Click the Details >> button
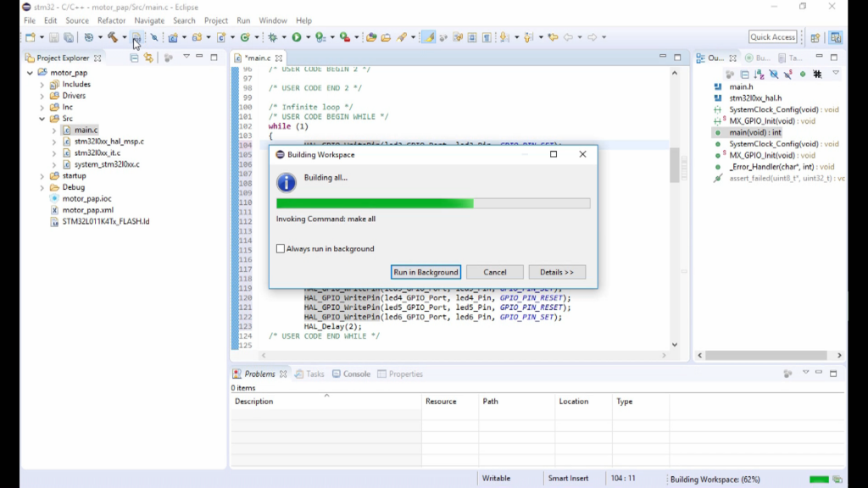This screenshot has width=868, height=488. coord(557,272)
